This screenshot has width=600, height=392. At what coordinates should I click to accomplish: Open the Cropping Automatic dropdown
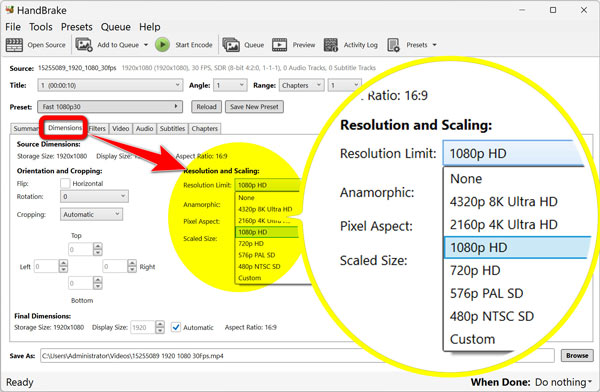coord(91,214)
